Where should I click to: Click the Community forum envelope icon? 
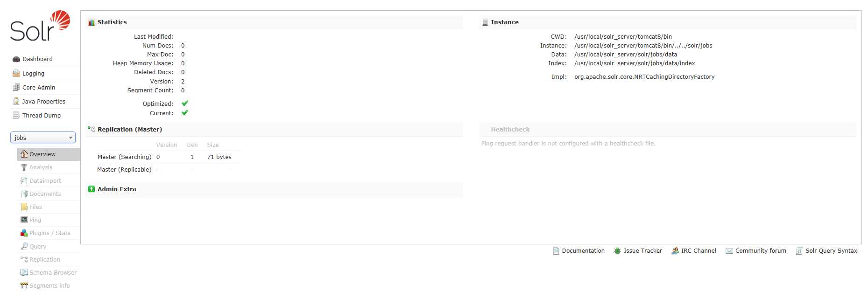(729, 251)
